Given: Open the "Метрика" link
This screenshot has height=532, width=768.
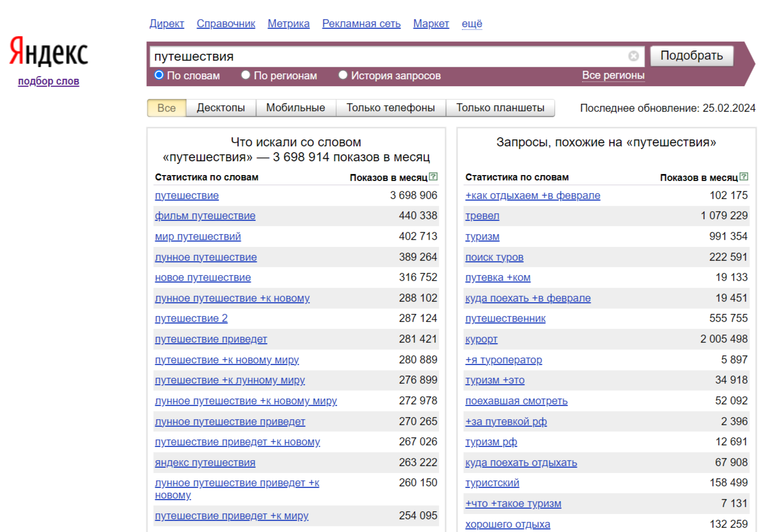Looking at the screenshot, I should (289, 23).
